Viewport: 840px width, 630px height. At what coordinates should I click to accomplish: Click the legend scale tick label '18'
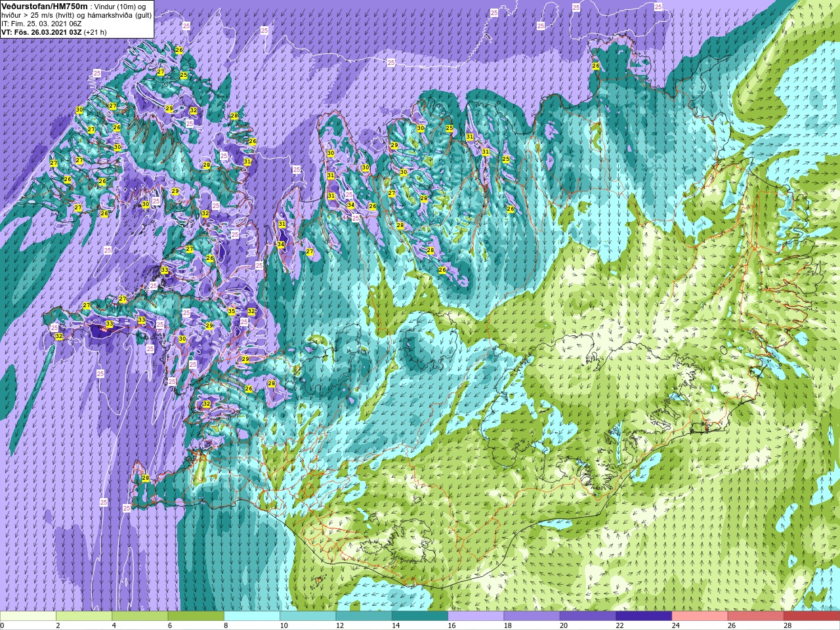point(508,625)
